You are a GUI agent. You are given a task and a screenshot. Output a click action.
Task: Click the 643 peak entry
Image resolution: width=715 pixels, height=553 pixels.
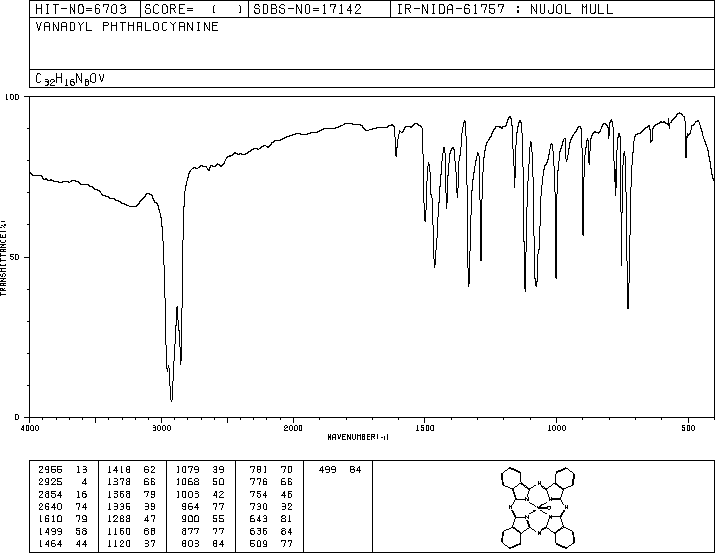point(271,519)
